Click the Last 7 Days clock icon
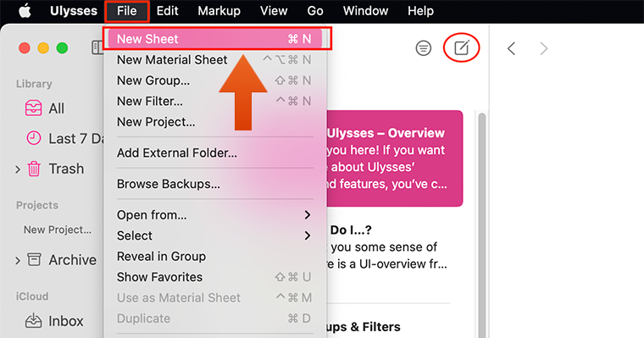Image resolution: width=644 pixels, height=338 pixels. pyautogui.click(x=34, y=138)
